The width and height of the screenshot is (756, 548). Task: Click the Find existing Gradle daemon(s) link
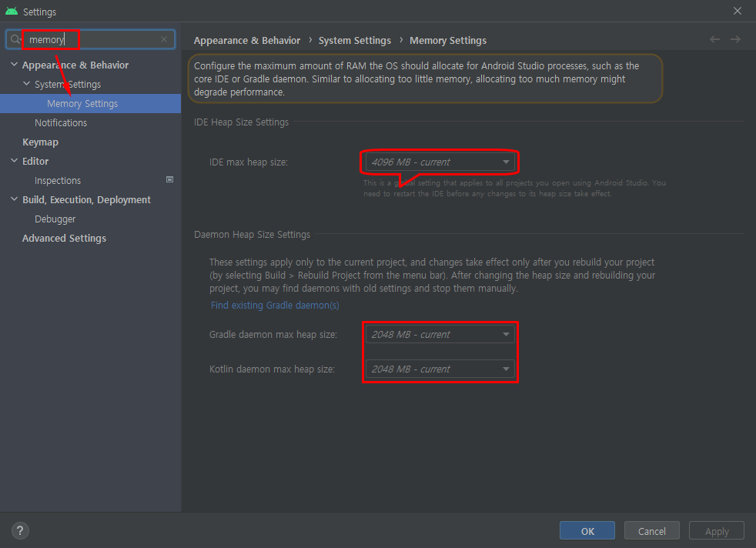click(275, 305)
